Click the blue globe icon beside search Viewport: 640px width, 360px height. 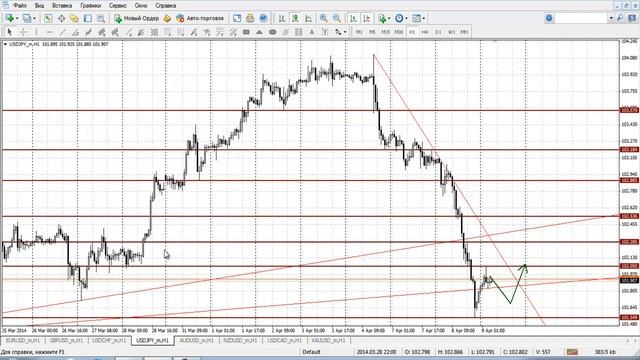[x=549, y=18]
